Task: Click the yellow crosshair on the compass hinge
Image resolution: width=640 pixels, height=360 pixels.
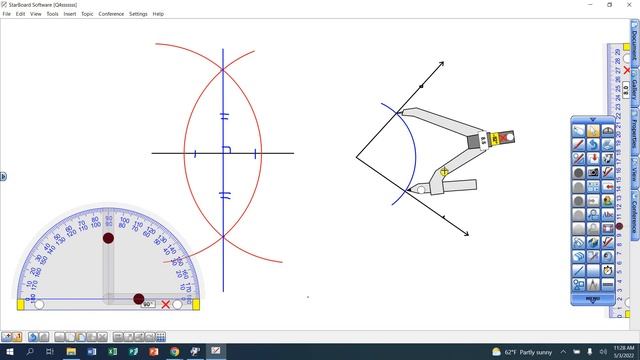Action: [x=444, y=172]
